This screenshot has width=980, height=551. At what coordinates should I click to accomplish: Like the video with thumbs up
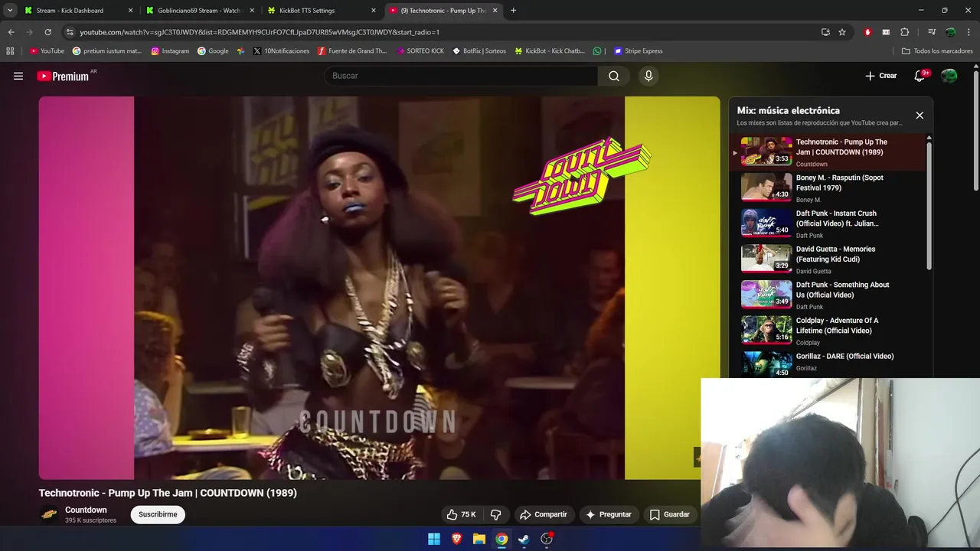(462, 514)
